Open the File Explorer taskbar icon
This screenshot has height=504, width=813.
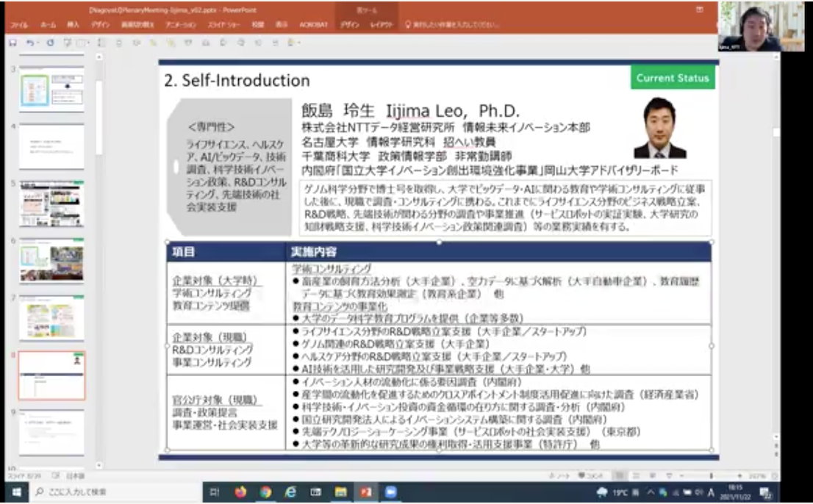coord(340,492)
